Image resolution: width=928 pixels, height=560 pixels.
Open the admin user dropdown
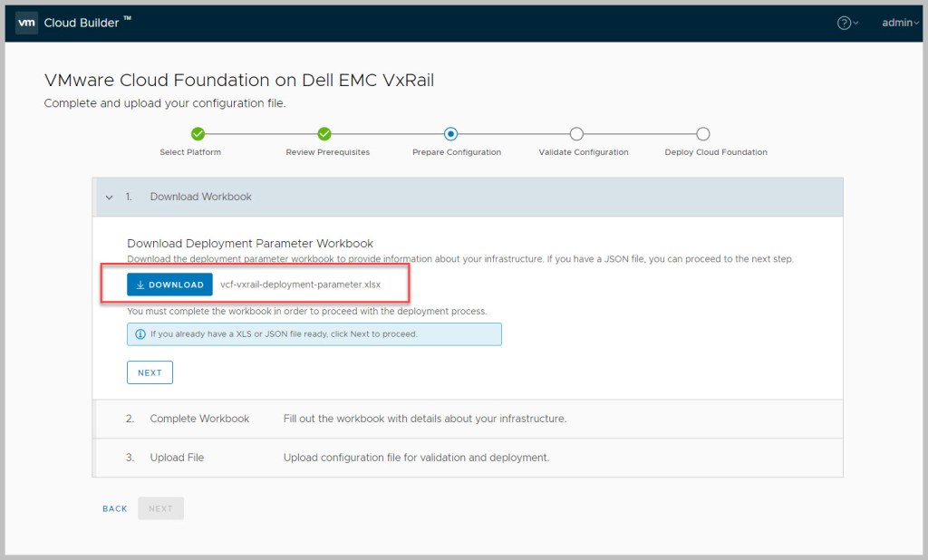[900, 23]
